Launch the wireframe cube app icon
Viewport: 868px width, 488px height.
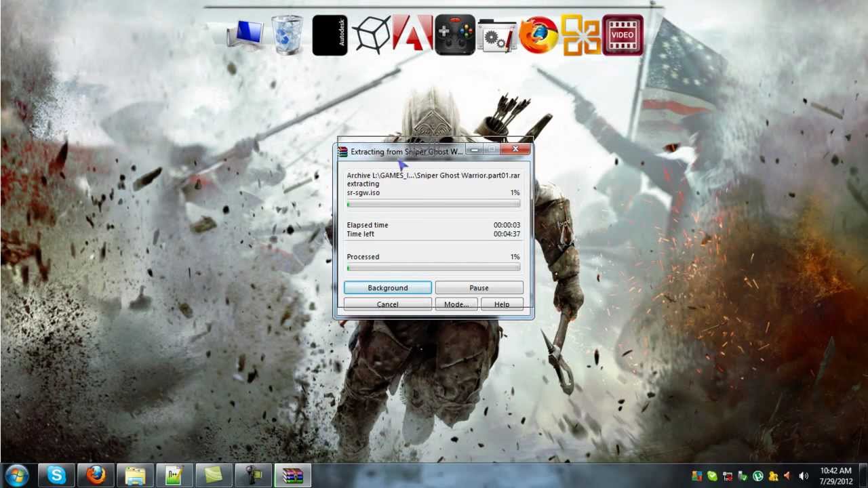click(x=372, y=34)
